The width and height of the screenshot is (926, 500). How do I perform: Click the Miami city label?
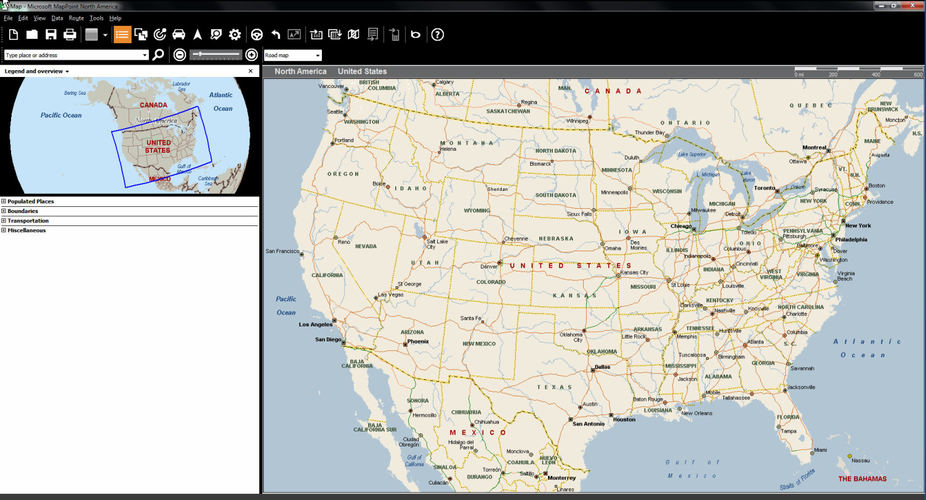pos(820,450)
